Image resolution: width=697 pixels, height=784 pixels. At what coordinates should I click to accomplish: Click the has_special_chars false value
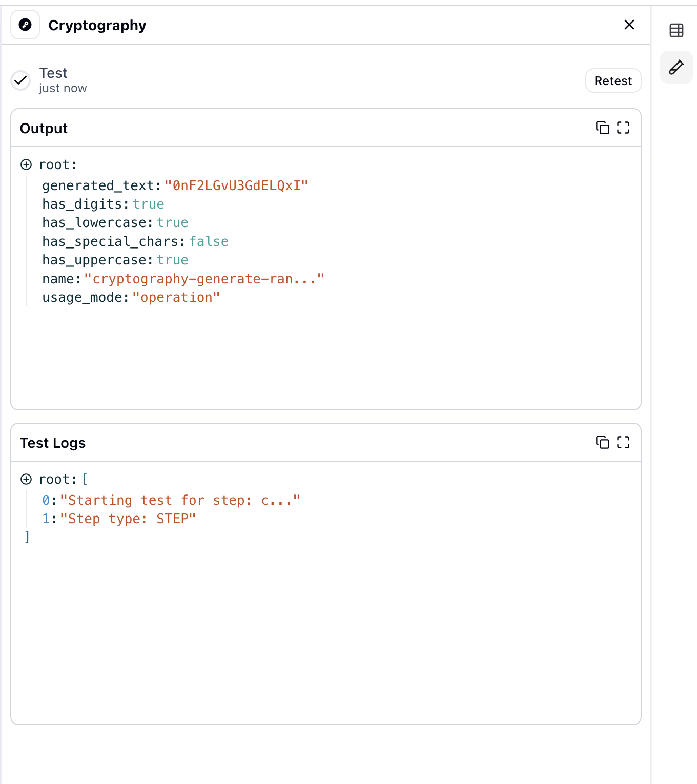click(x=209, y=241)
